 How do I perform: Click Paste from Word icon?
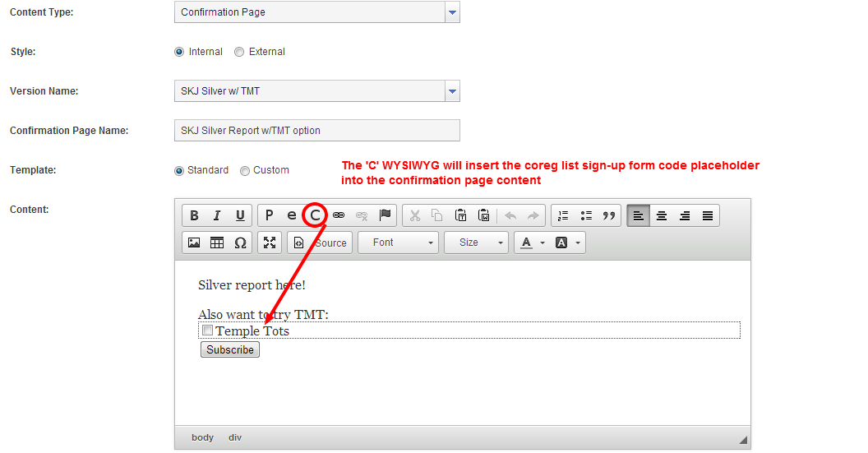[484, 215]
